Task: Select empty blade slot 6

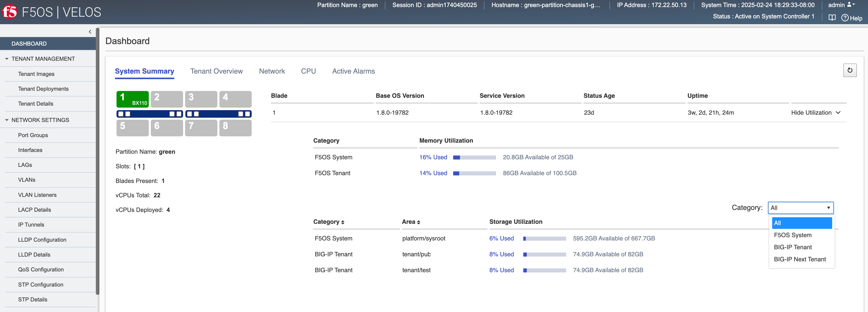Action: [167, 128]
